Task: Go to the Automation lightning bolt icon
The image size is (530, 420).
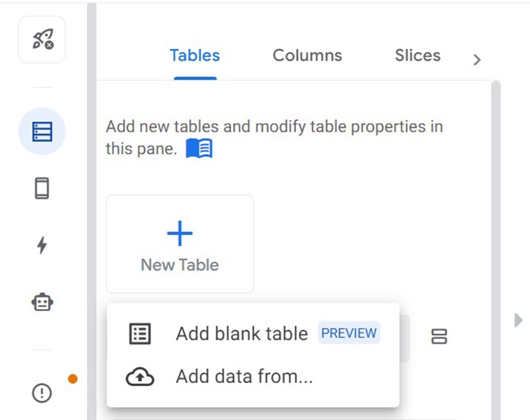Action: 42,245
